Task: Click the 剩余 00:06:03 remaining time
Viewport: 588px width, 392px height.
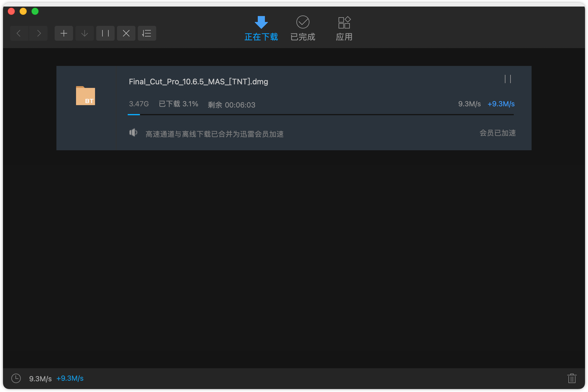Action: [x=232, y=105]
